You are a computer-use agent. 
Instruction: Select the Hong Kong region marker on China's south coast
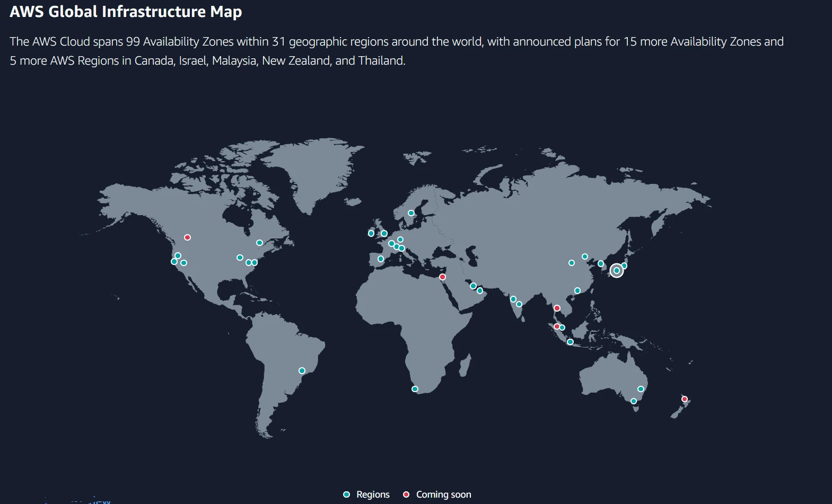pos(577,291)
